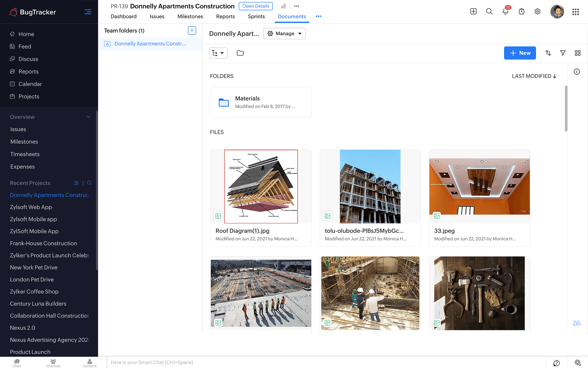Click the quick add plus icon in header
The width and height of the screenshot is (588, 368).
473,12
